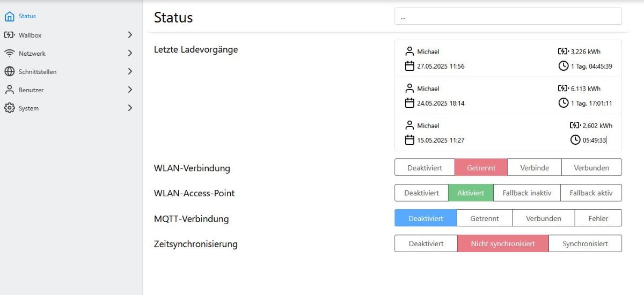Click clock icon beside 1 Tag, 17:01:11
644x295 pixels.
(x=563, y=102)
